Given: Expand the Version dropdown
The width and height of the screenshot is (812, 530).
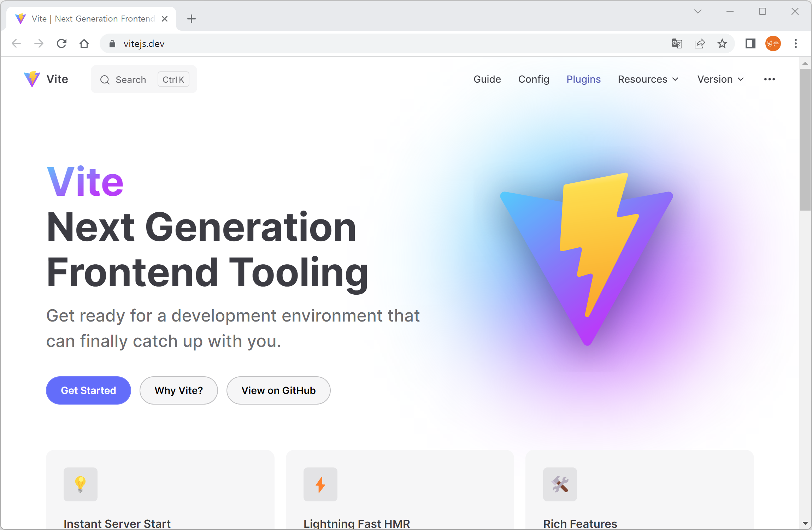Looking at the screenshot, I should (x=720, y=79).
